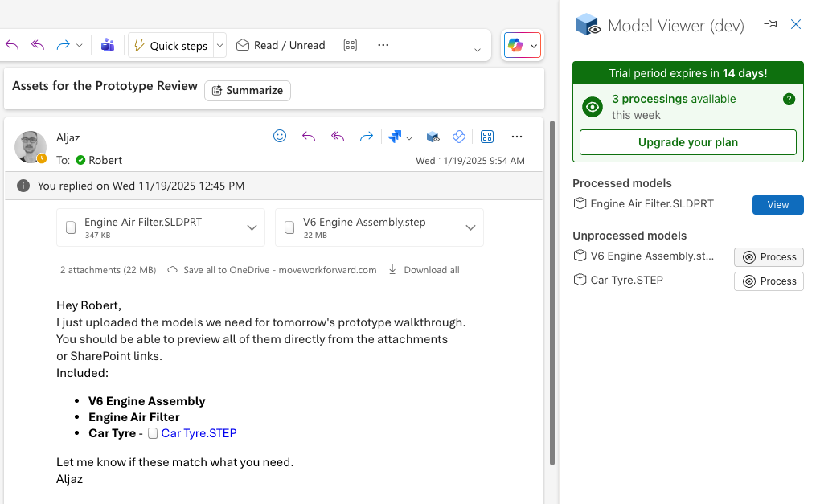Toggle Read / Unread status

281,46
